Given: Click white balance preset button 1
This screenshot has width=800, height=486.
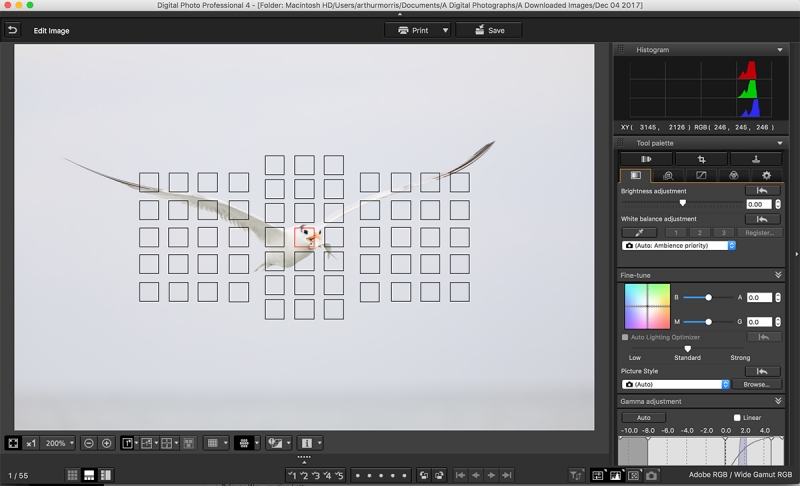Looking at the screenshot, I should point(676,233).
